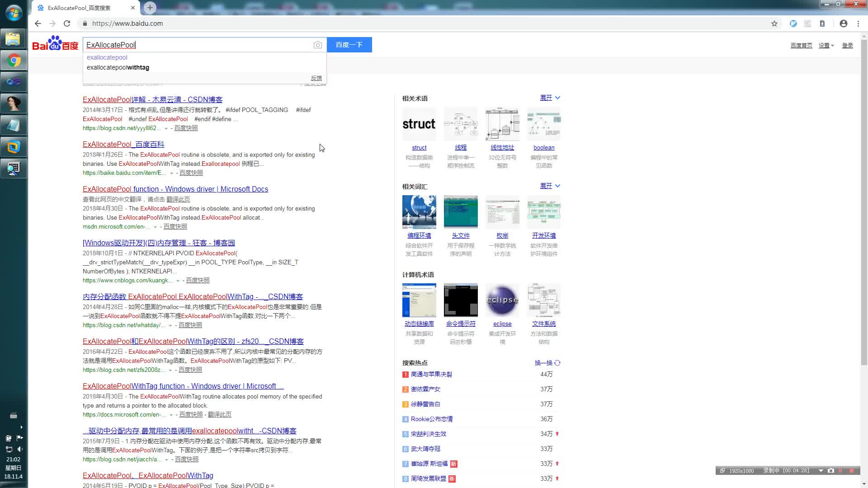Screen dimensions: 868x488
Task: Click the page's vertical scrollbar
Action: [x=863, y=203]
